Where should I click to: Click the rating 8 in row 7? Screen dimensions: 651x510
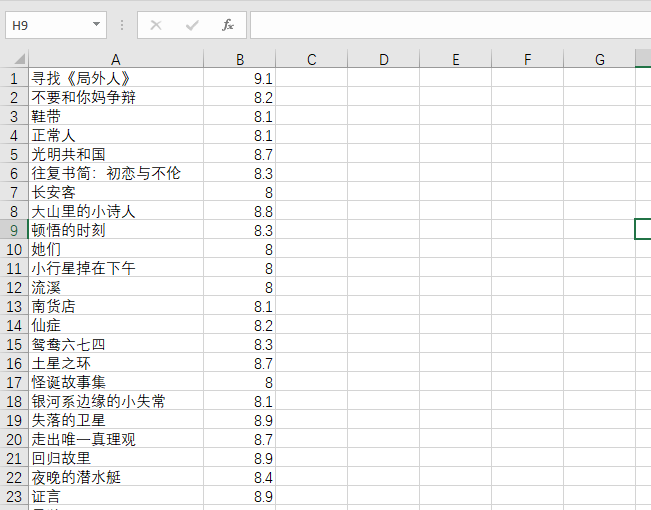[x=240, y=192]
